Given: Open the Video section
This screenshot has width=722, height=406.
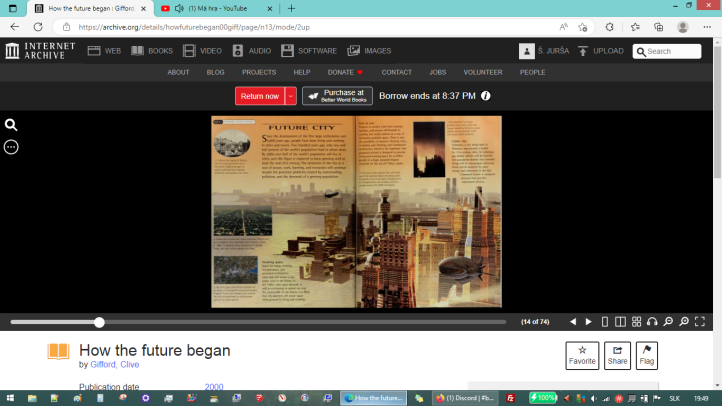Looking at the screenshot, I should click(202, 51).
